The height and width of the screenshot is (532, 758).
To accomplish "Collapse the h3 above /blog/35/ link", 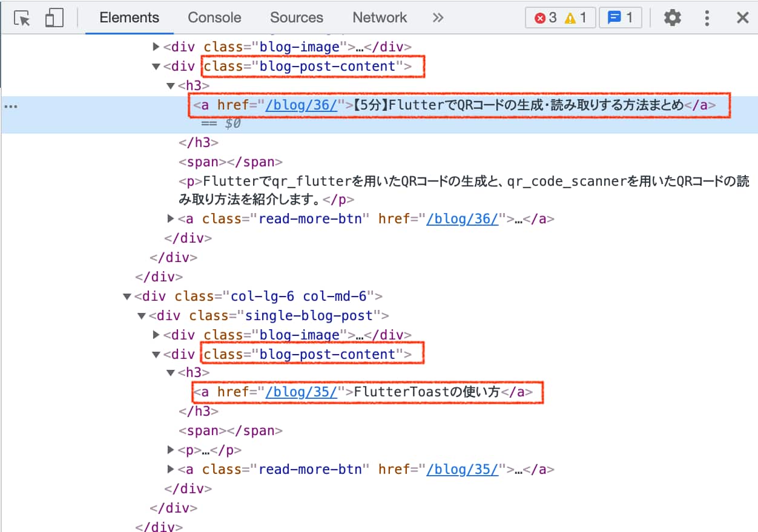I will (x=171, y=373).
